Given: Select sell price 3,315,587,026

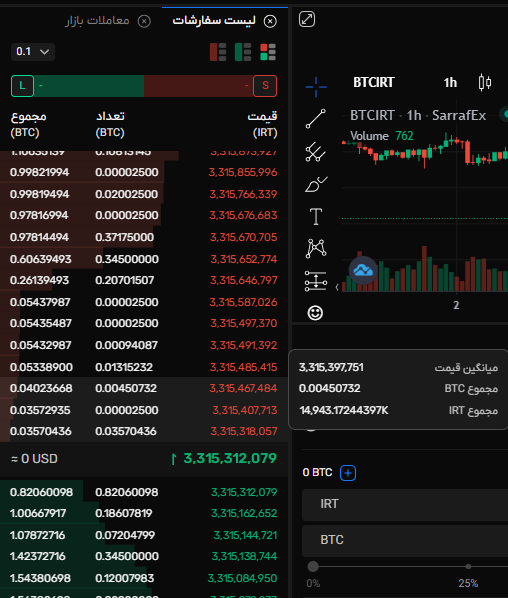Looking at the screenshot, I should pyautogui.click(x=243, y=302).
